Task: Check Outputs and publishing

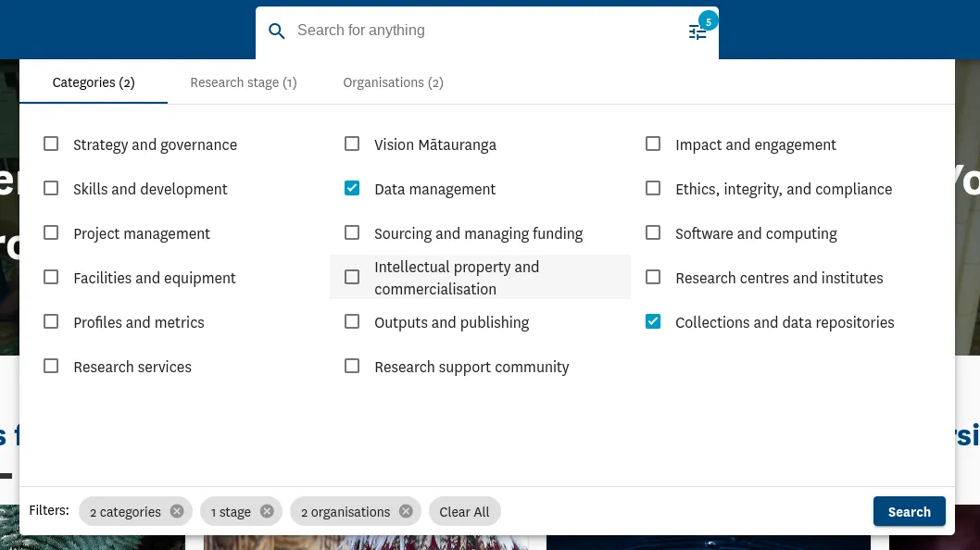Action: click(x=352, y=320)
